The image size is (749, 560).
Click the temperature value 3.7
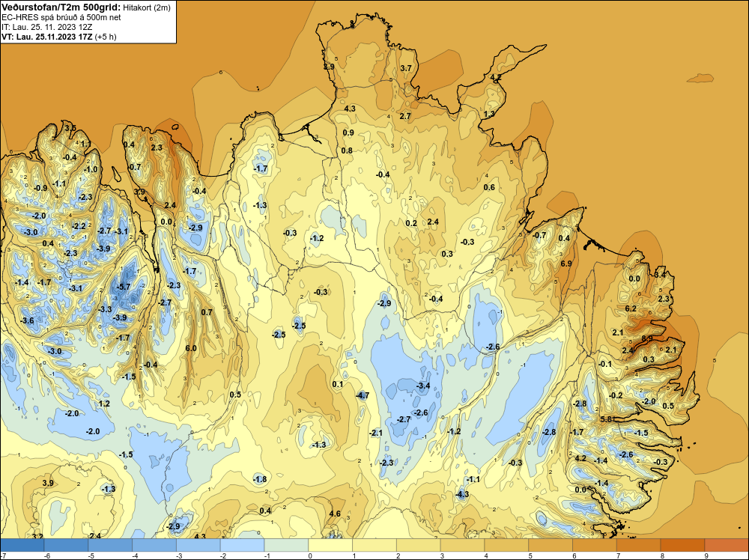tap(405, 68)
